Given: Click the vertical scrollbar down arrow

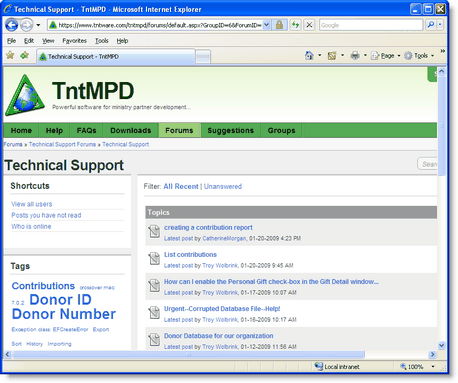Looking at the screenshot, I should [x=441, y=345].
